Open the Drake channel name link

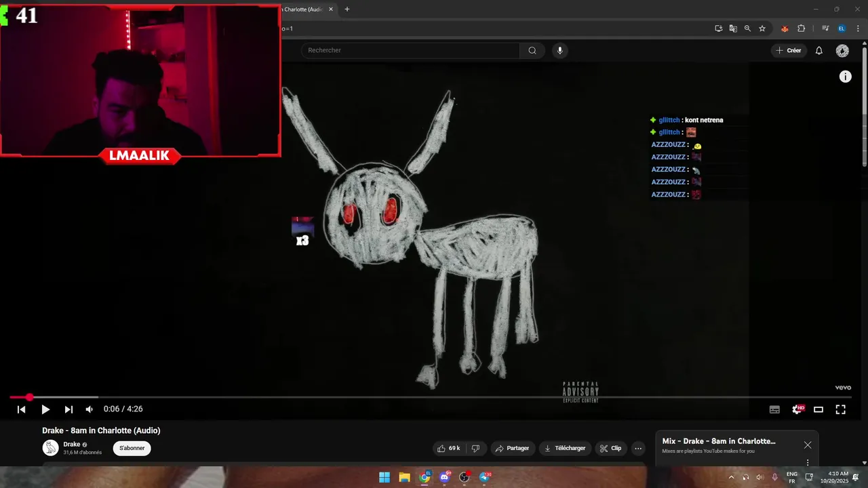(72, 444)
